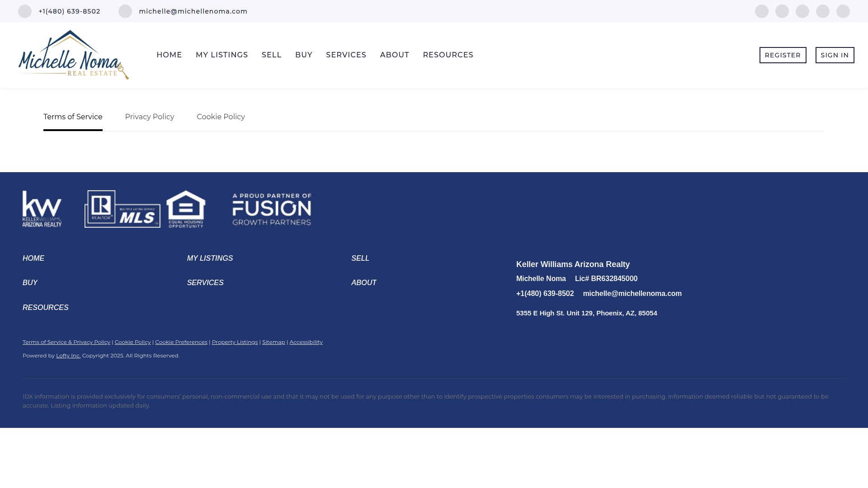Click SERVICES in the footer links
The width and height of the screenshot is (868, 488).
pos(205,283)
